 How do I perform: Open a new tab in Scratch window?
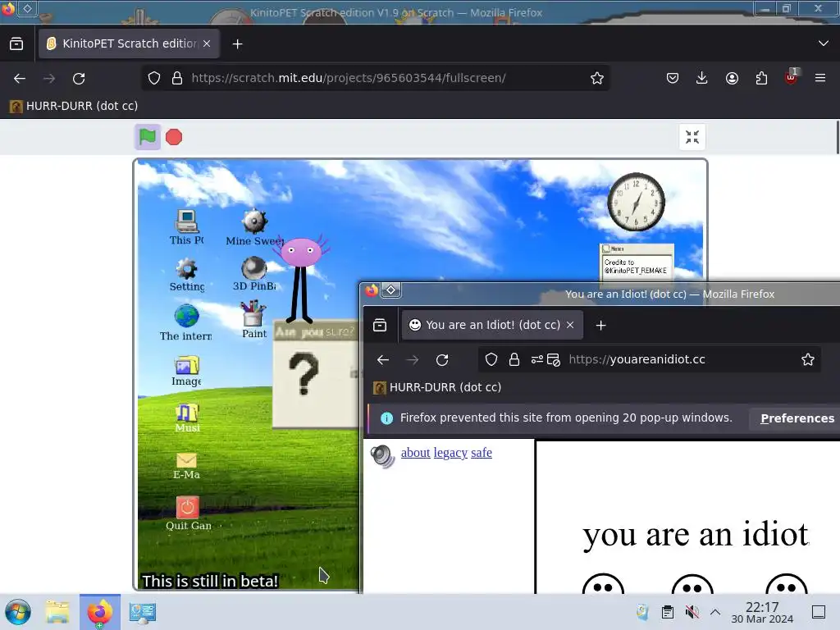[237, 44]
